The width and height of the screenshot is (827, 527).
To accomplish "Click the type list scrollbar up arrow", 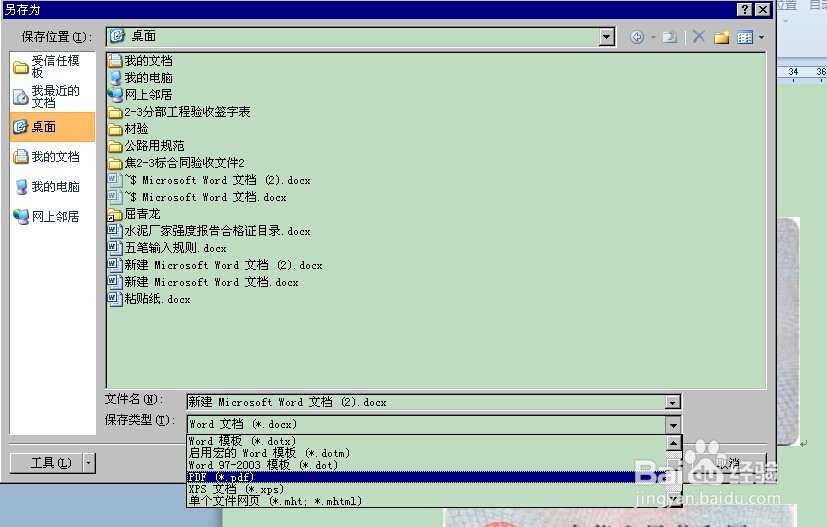I will point(674,443).
